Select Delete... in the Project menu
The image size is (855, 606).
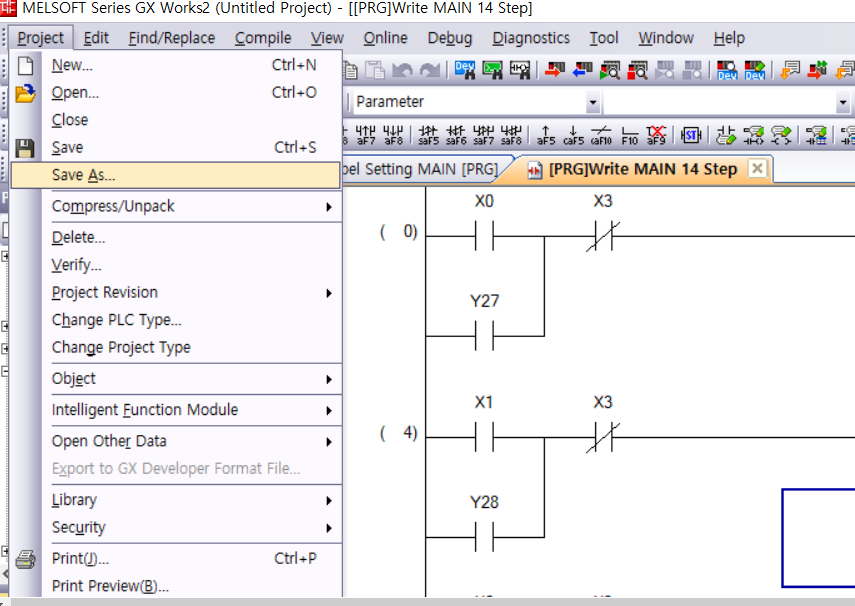176,237
